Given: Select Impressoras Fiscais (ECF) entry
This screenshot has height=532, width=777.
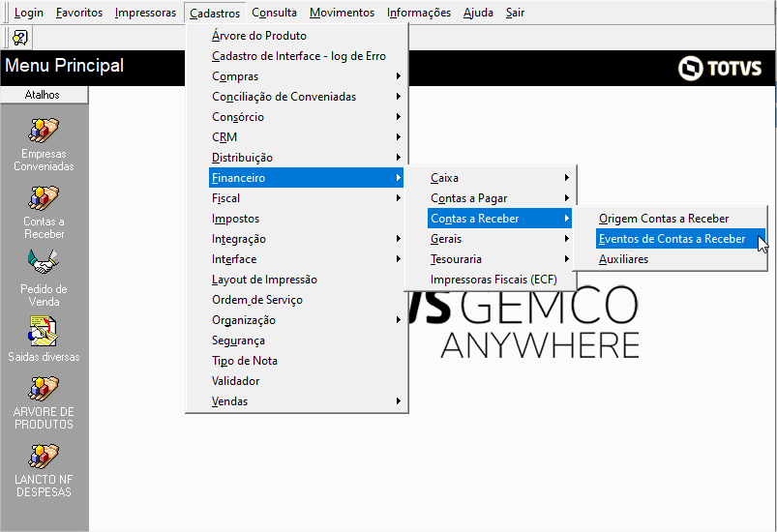Looking at the screenshot, I should click(500, 280).
